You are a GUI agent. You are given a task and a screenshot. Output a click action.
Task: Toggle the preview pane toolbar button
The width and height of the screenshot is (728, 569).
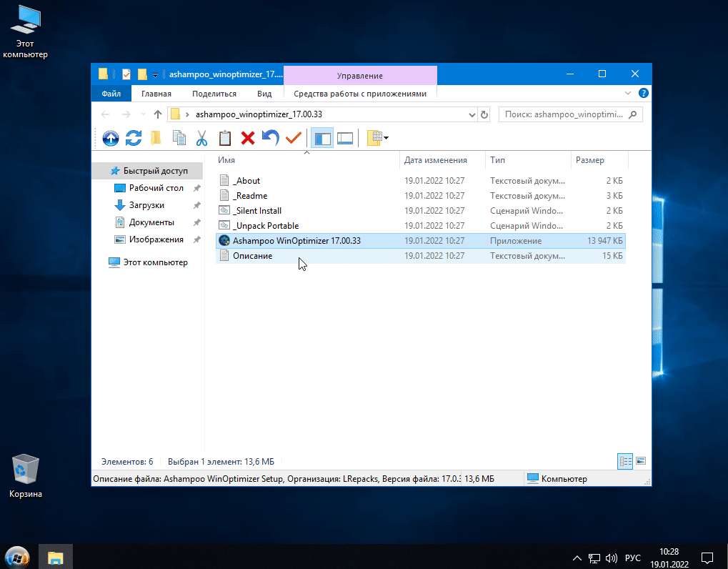(345, 138)
